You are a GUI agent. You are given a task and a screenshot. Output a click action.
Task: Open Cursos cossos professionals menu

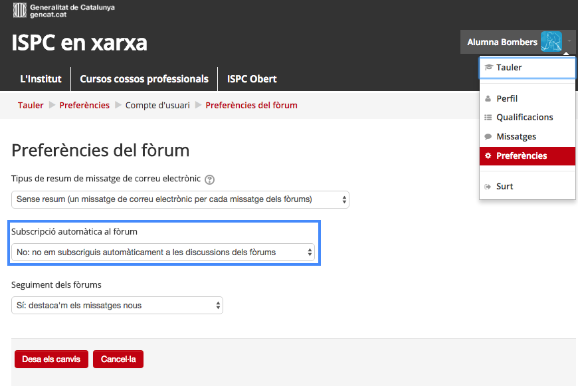[x=144, y=79]
